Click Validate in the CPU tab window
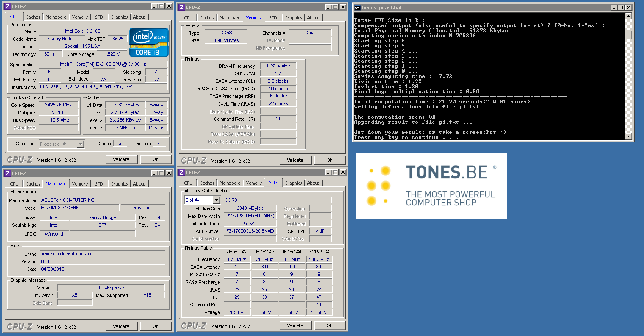This screenshot has height=336, width=644. [121, 159]
